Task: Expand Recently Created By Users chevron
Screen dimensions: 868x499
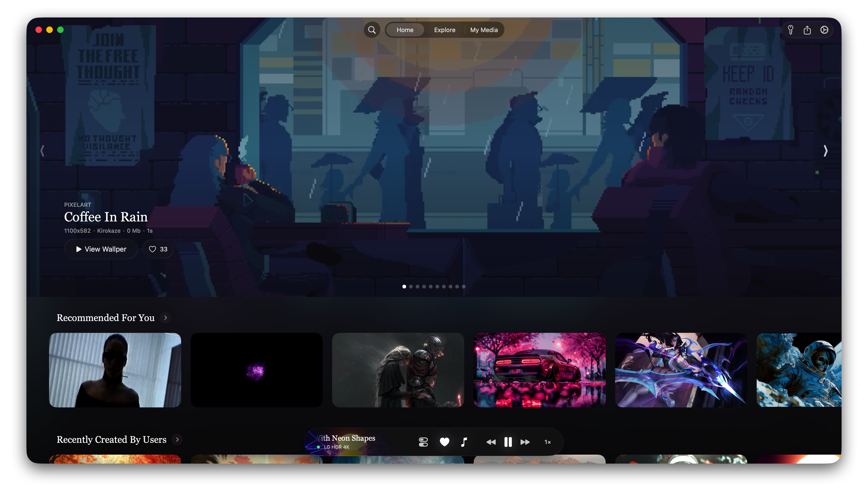Action: point(177,439)
